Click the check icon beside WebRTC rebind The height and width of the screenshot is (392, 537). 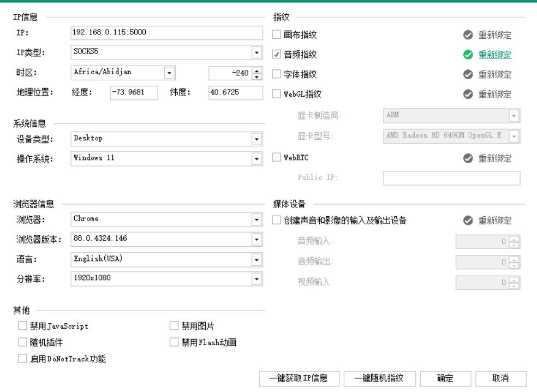coord(468,158)
